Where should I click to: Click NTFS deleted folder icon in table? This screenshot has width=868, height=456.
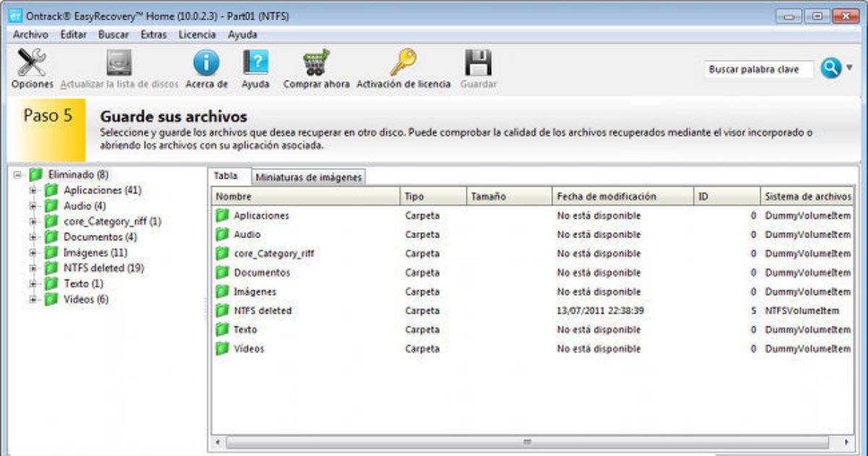pos(222,311)
